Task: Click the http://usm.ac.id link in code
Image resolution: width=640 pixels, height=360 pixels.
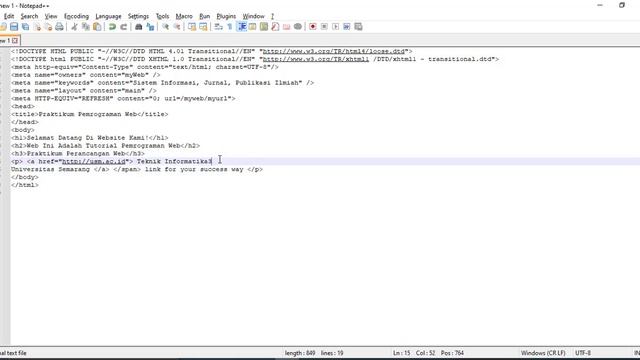Action: tap(94, 162)
